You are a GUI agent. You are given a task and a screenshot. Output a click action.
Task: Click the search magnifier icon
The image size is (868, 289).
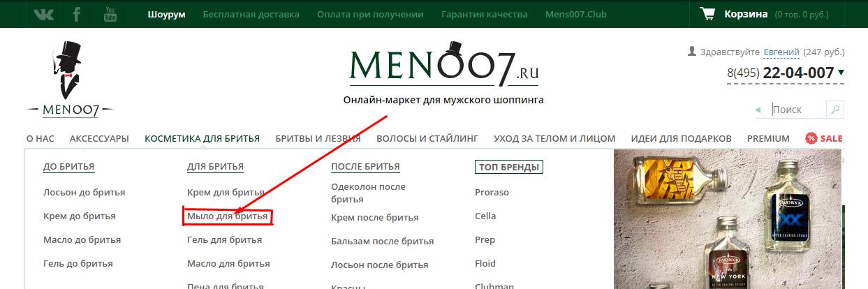tap(834, 110)
